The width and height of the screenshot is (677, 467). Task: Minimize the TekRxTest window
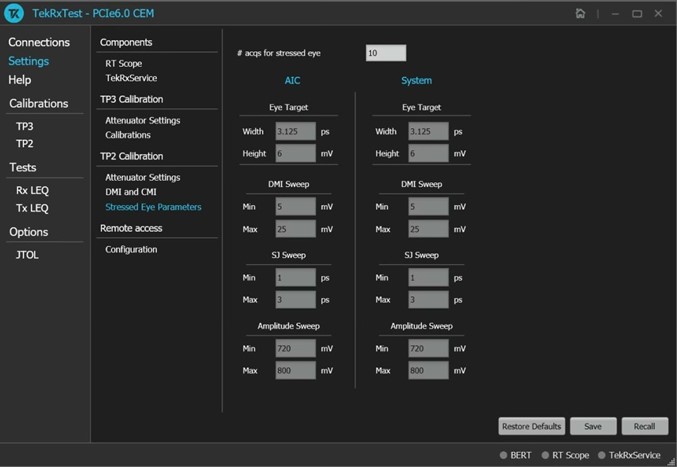click(x=615, y=14)
